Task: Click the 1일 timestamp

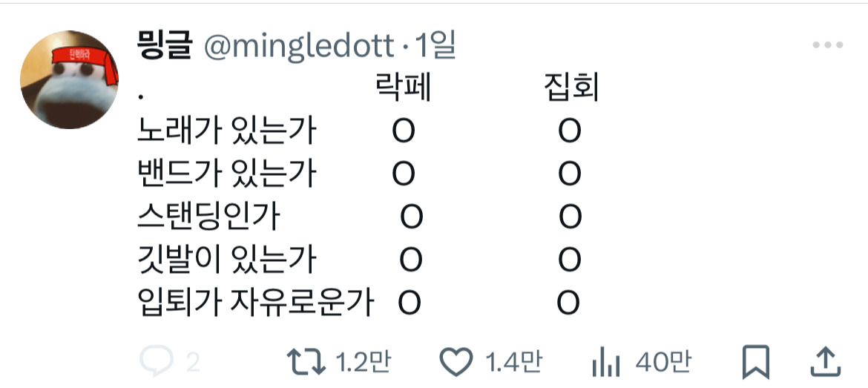Action: pyautogui.click(x=435, y=47)
